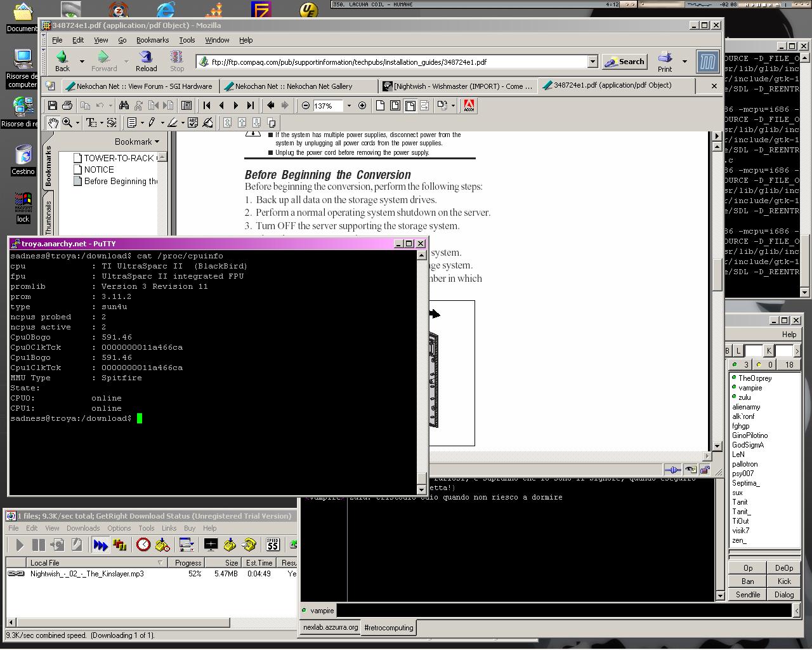The image size is (812, 650).
Task: Open Acrobat zoom tool options dropdown
Action: click(77, 123)
